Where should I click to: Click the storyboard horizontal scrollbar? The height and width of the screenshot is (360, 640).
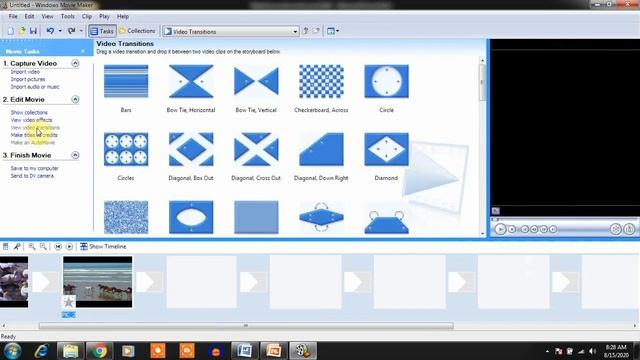coord(246,326)
